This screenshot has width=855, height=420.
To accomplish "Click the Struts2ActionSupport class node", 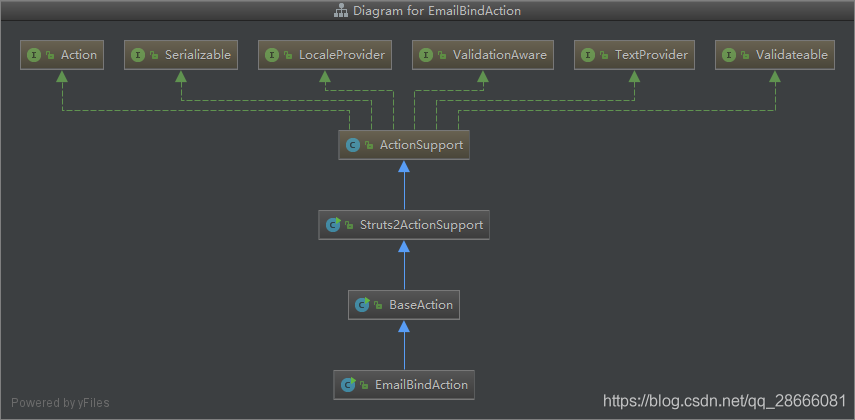I will [x=404, y=225].
